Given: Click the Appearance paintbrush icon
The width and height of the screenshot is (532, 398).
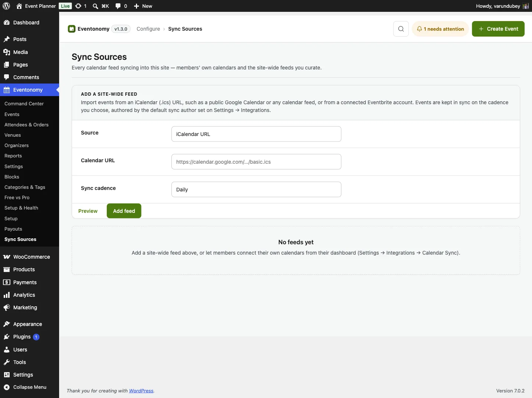Looking at the screenshot, I should (7, 324).
